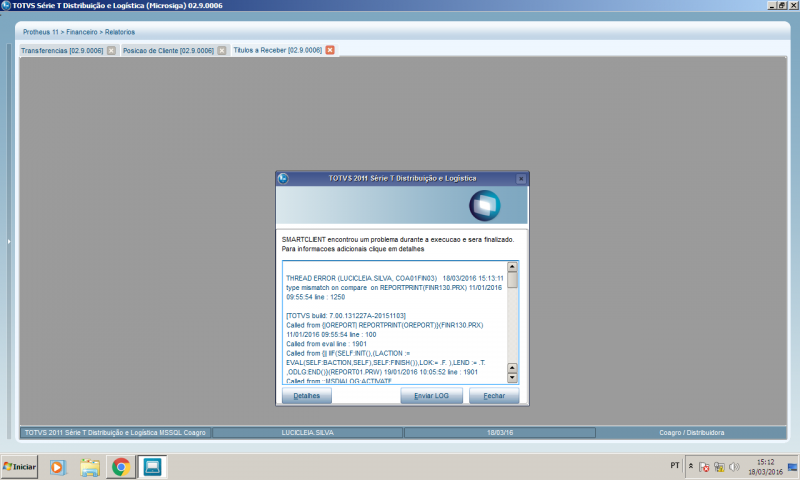The height and width of the screenshot is (480, 800).
Task: Close the Posicao de Cliente tab
Action: [221, 50]
